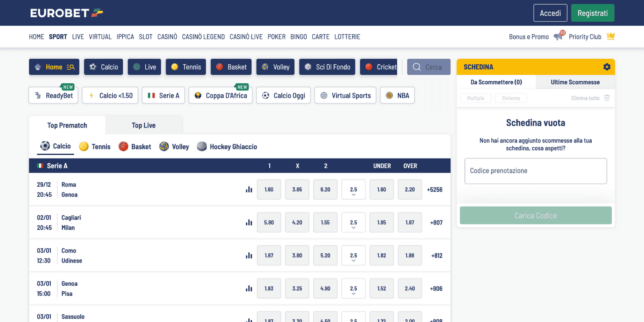Open schedina settings gear icon

(x=607, y=67)
